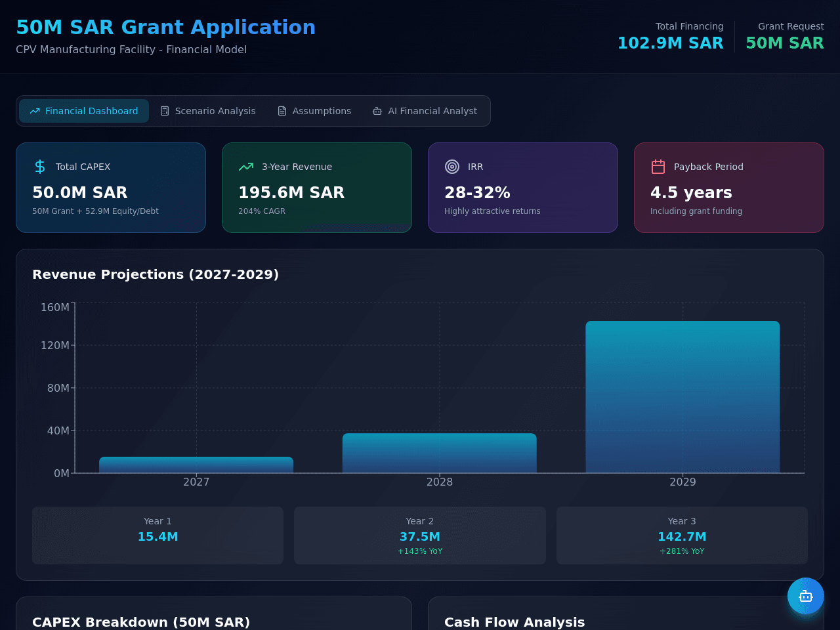Click the +143% YoY growth label

[x=420, y=551]
